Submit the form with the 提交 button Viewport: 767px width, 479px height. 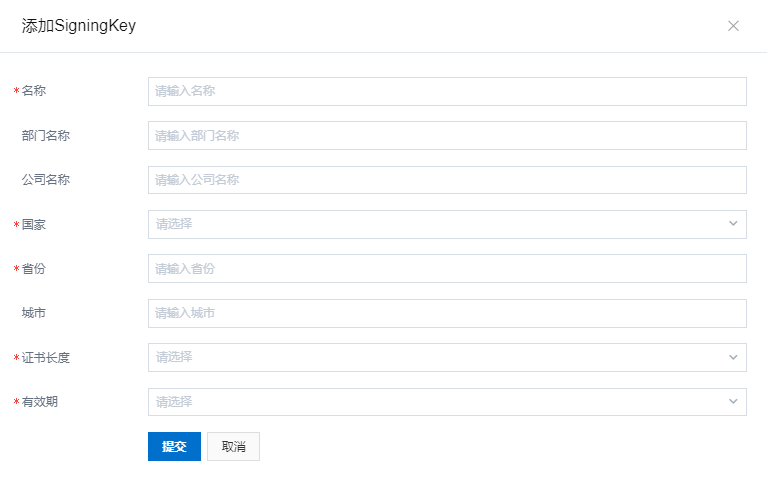[x=174, y=447]
